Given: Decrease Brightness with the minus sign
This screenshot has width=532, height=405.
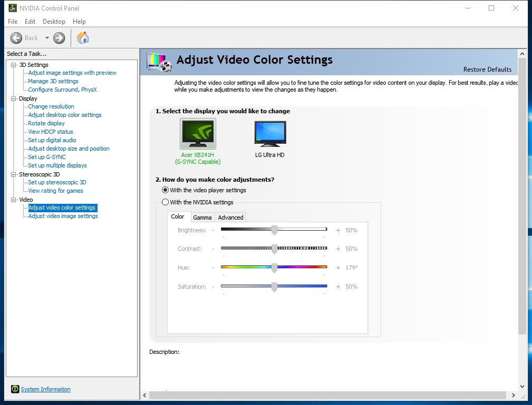Looking at the screenshot, I should tap(213, 231).
